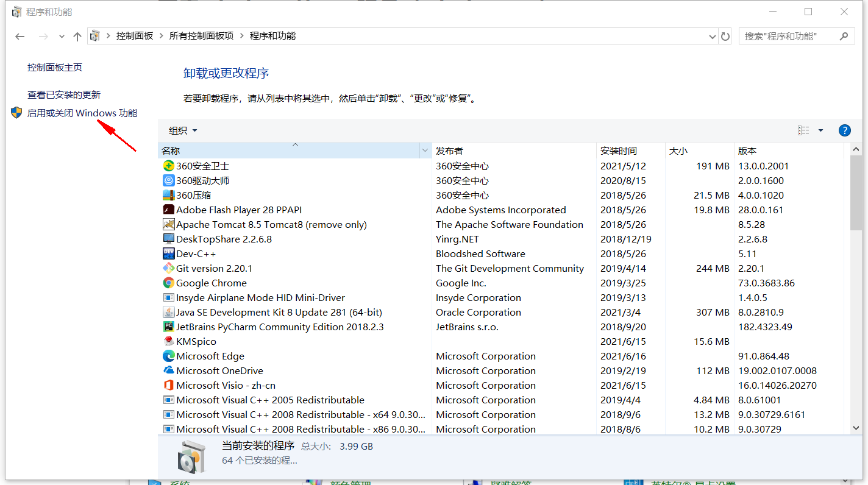
Task: Click the vertical scrollbar thumb
Action: pos(856,193)
